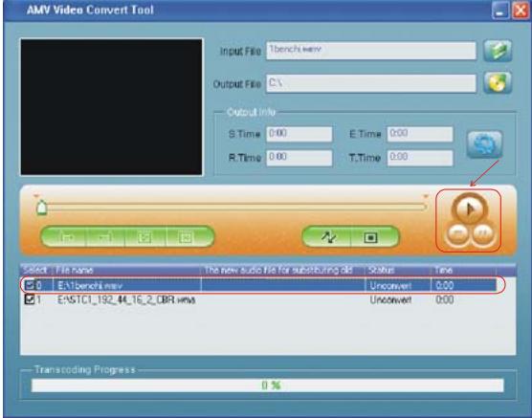Viewport: 532px width, 418px height.
Task: Click the seek slider handle
Action: [x=42, y=208]
